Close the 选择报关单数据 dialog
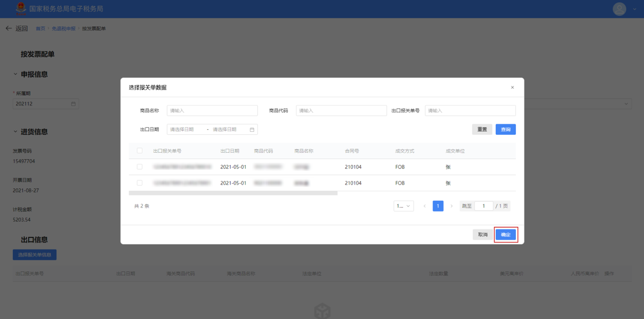This screenshot has width=644, height=319. 512,88
